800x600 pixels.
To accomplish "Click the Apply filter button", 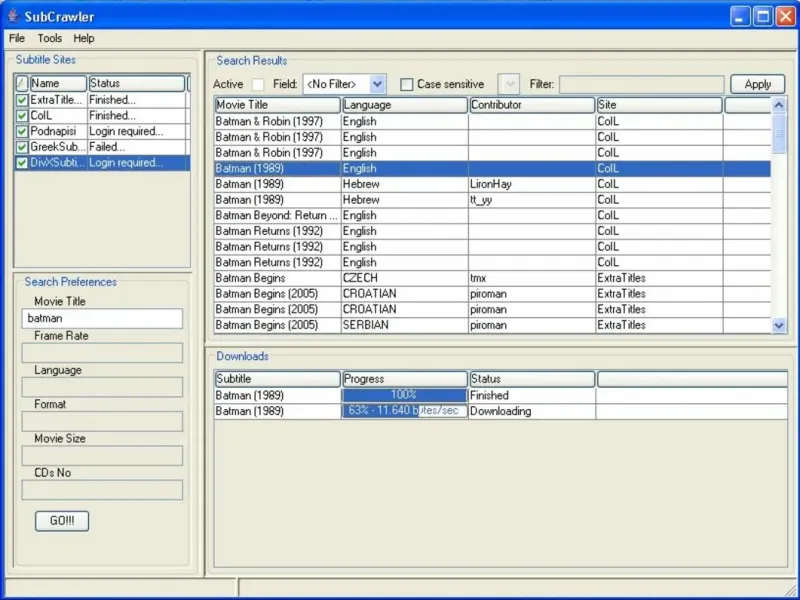I will pos(757,84).
